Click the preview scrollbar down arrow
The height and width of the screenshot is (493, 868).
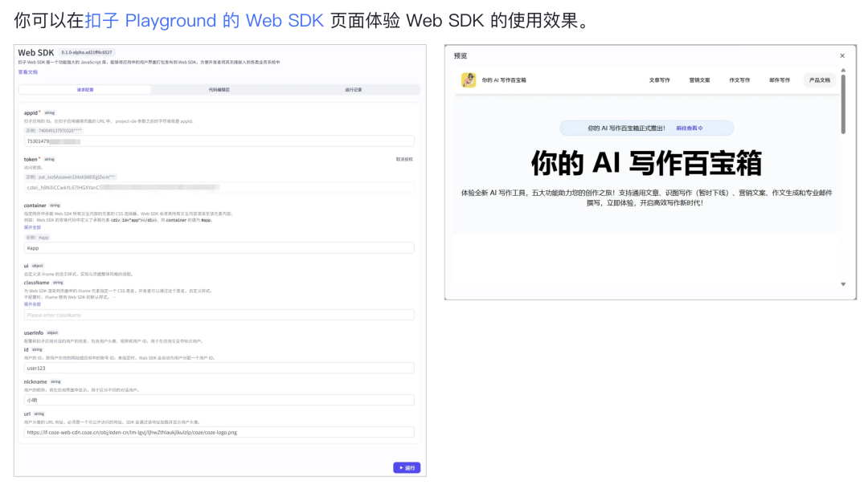click(843, 284)
